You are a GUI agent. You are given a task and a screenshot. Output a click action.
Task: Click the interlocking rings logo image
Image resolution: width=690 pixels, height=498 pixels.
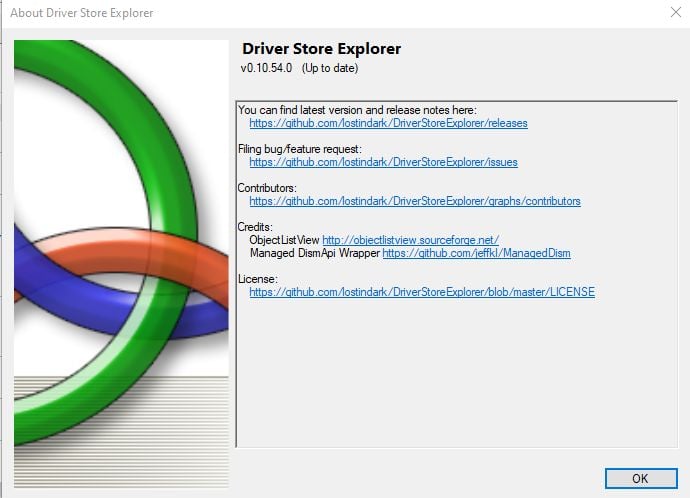[121, 264]
